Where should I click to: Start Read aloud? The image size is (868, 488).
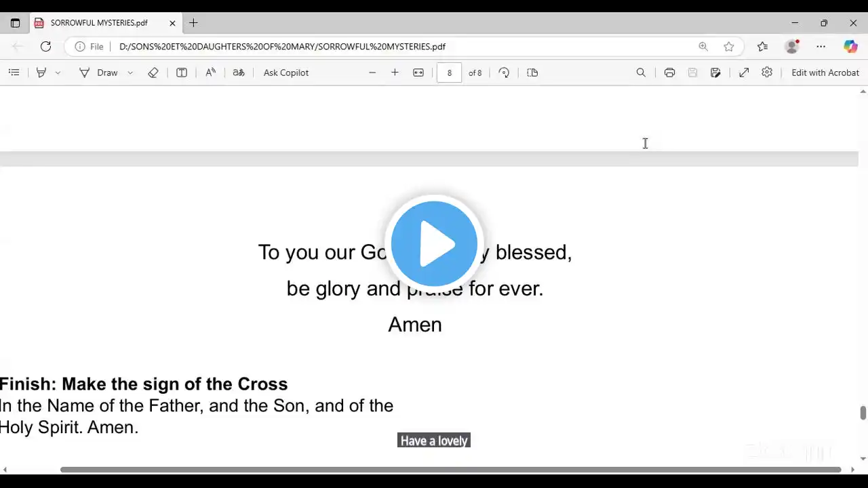tap(211, 73)
